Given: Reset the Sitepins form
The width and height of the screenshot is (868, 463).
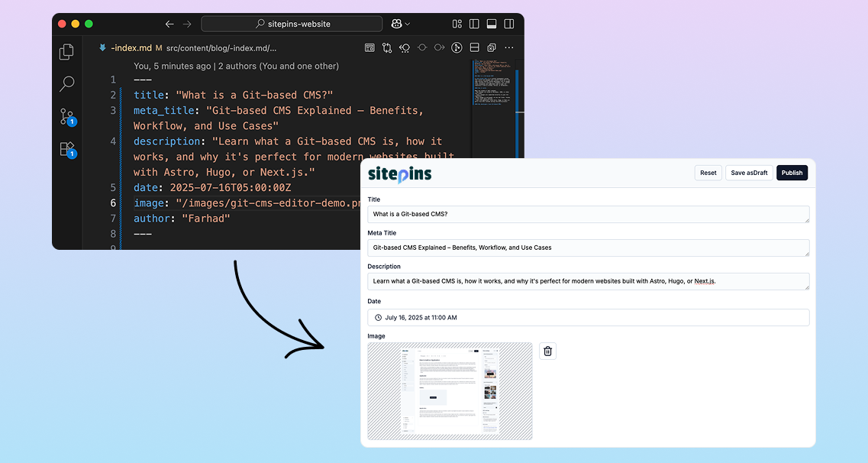Looking at the screenshot, I should pos(708,173).
